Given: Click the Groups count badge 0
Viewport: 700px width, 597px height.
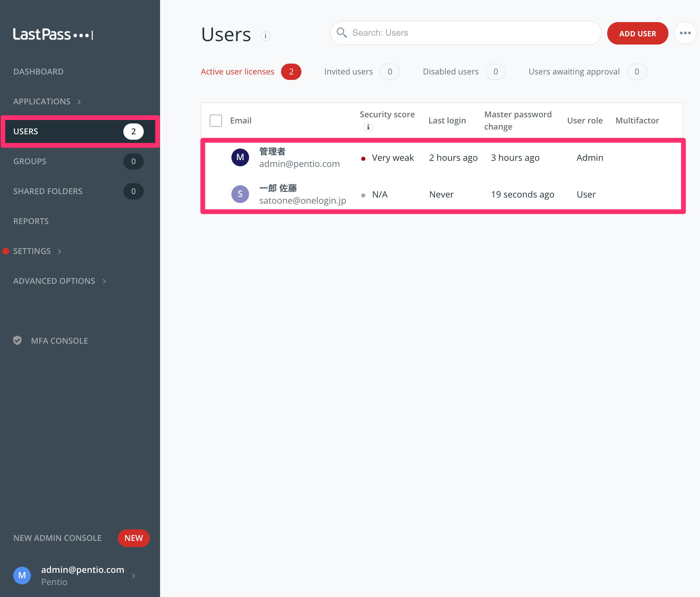Looking at the screenshot, I should (134, 161).
